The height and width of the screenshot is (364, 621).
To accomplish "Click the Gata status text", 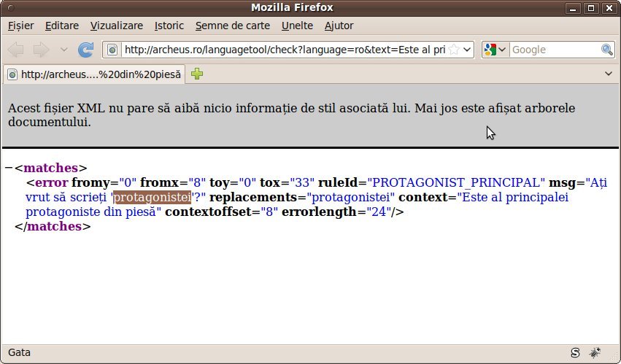I will [x=19, y=352].
